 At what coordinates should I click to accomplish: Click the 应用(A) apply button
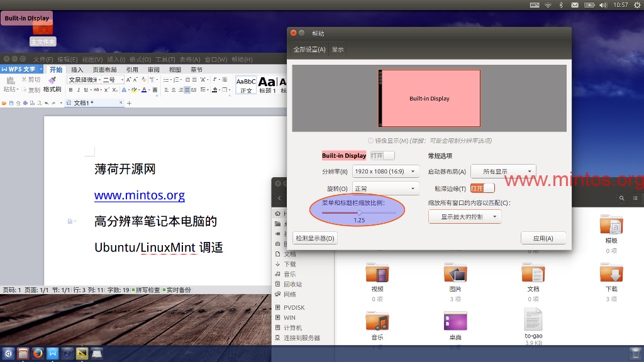tap(543, 238)
